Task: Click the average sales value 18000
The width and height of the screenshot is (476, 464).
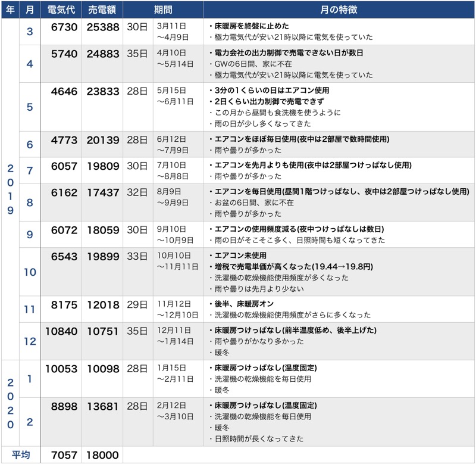Action: tap(101, 454)
